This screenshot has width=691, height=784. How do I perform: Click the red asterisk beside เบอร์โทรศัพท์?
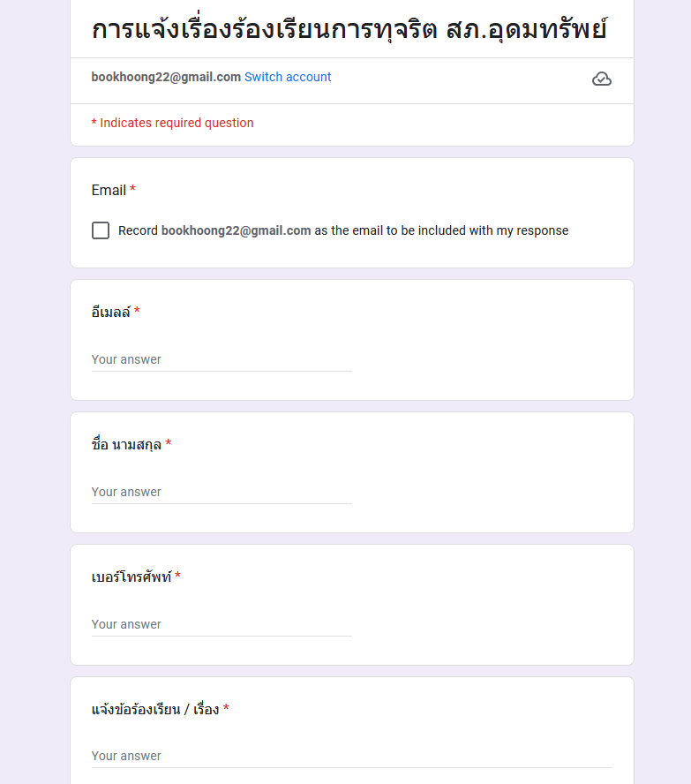[x=177, y=577]
